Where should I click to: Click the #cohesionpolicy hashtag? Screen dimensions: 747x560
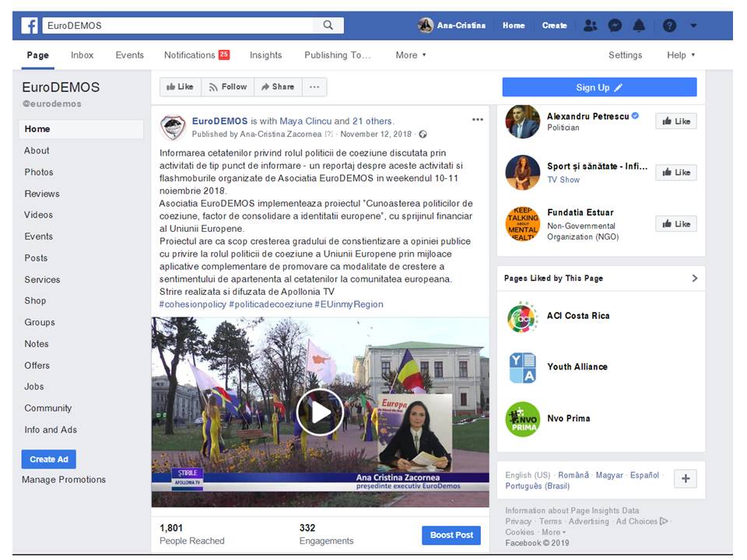[x=192, y=304]
